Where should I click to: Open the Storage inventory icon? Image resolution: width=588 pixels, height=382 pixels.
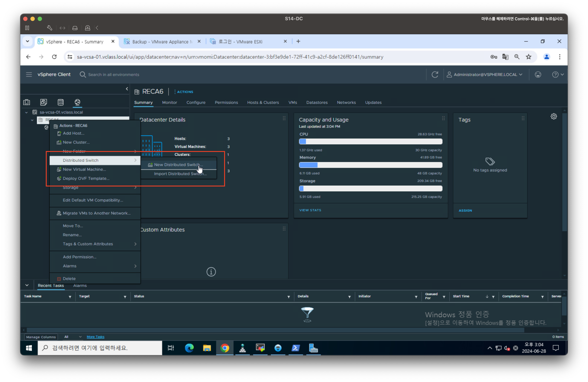60,102
